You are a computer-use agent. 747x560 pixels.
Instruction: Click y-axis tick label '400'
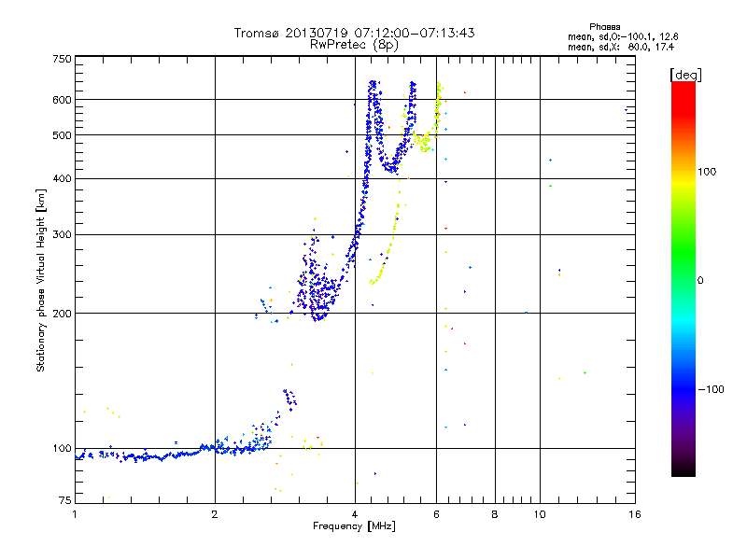[62, 178]
